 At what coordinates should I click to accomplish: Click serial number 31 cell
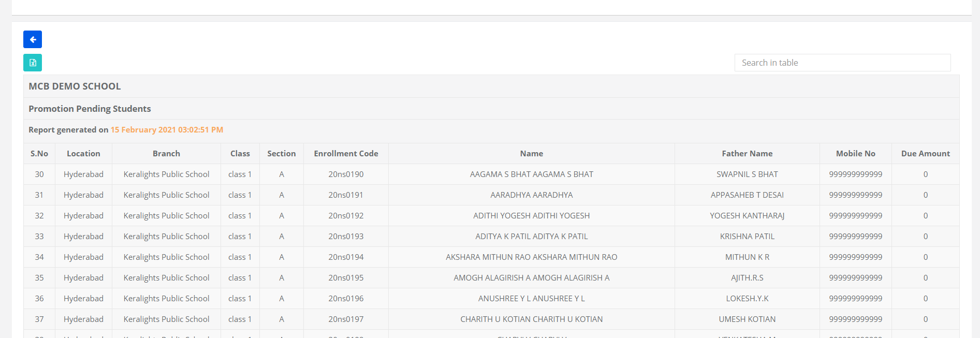pos(39,195)
